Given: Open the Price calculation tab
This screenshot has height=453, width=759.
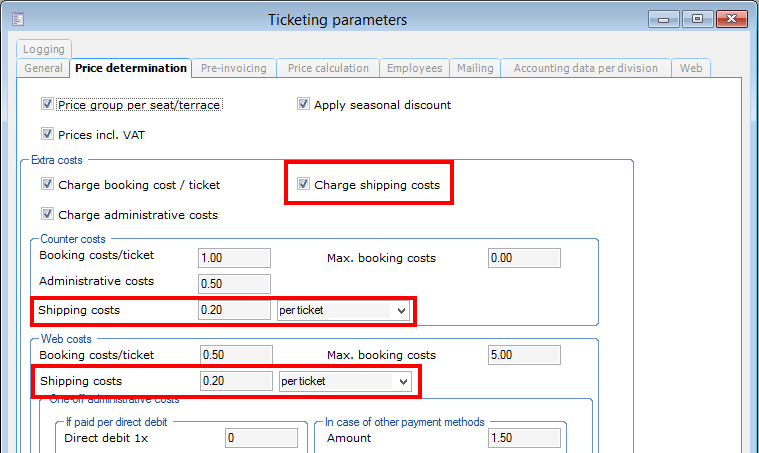Looking at the screenshot, I should tap(328, 68).
